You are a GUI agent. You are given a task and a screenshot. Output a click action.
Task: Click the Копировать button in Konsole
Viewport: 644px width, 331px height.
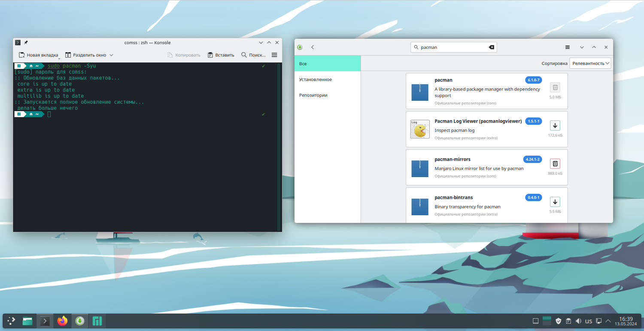(x=184, y=55)
